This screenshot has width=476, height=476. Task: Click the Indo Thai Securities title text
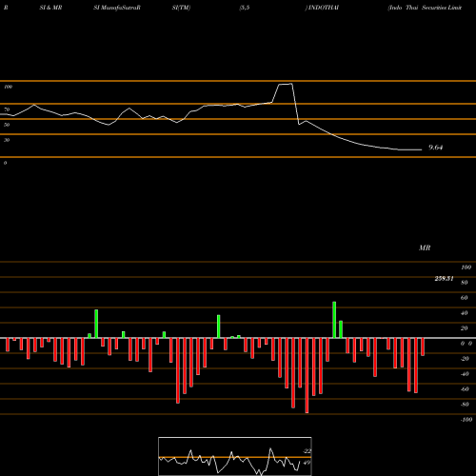[x=425, y=8]
